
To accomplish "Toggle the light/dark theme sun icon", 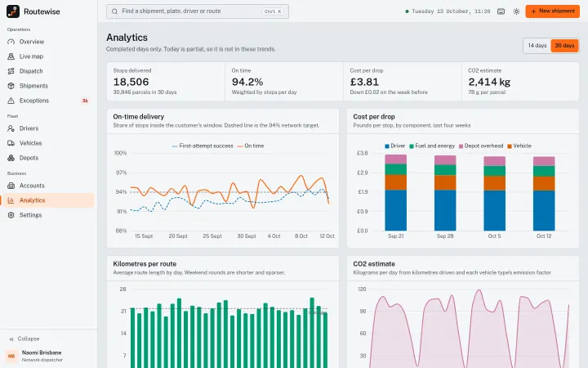I will click(516, 11).
